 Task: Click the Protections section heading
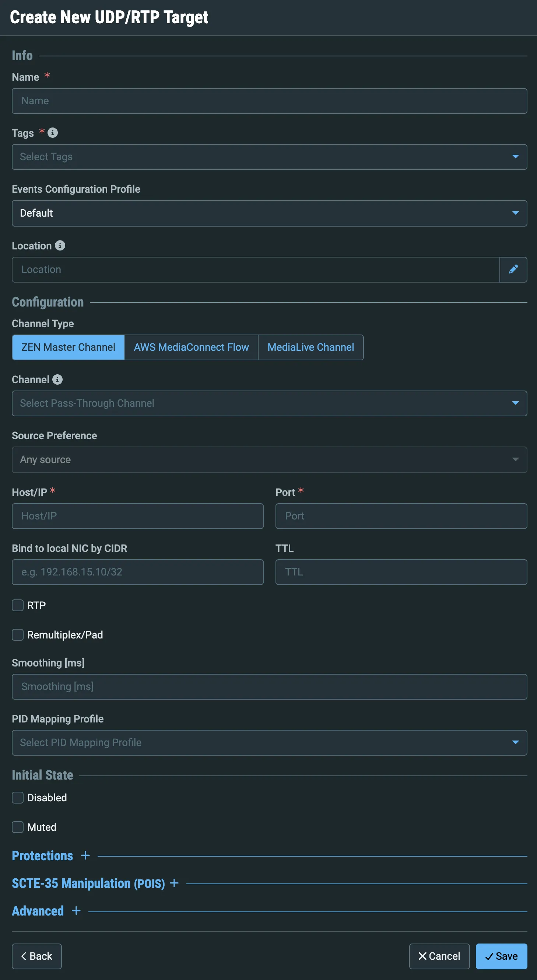pos(43,855)
